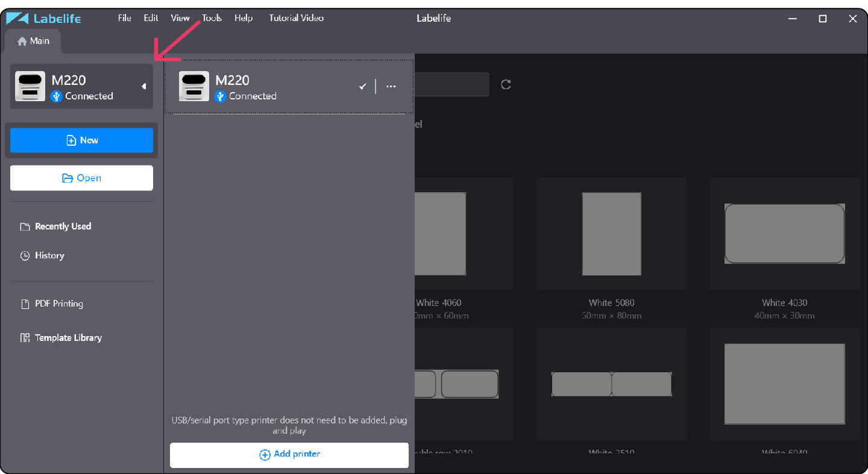The width and height of the screenshot is (868, 474).
Task: Select the M220 printer entry in the printer list
Action: click(x=289, y=87)
